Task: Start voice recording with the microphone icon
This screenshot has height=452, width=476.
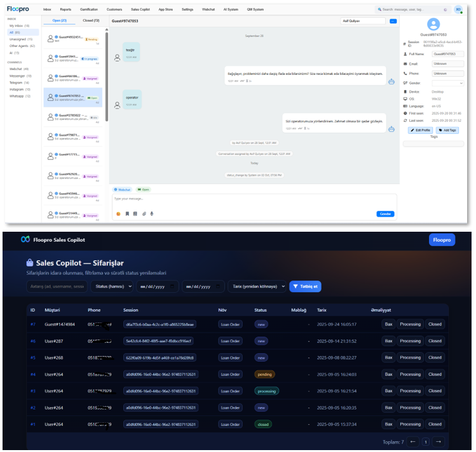Action: (152, 214)
